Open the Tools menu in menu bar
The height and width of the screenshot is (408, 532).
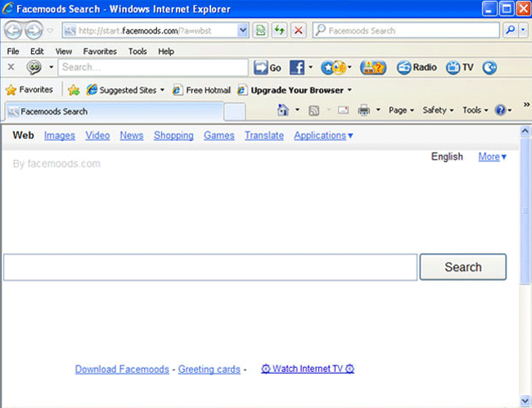point(138,51)
